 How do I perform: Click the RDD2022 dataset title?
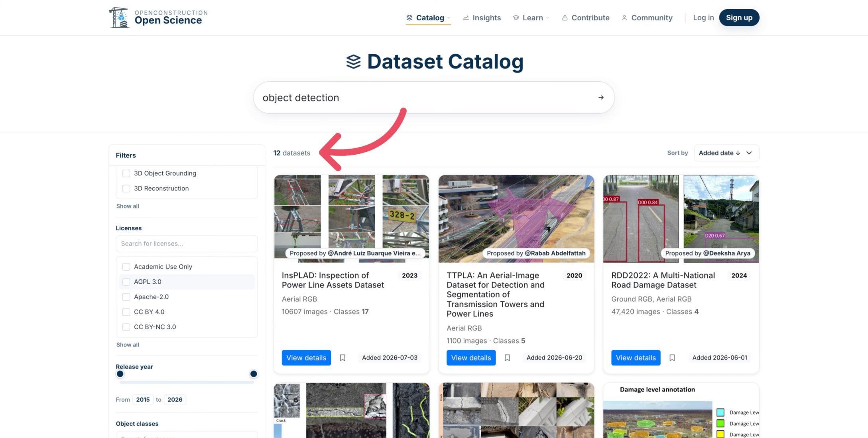point(663,280)
